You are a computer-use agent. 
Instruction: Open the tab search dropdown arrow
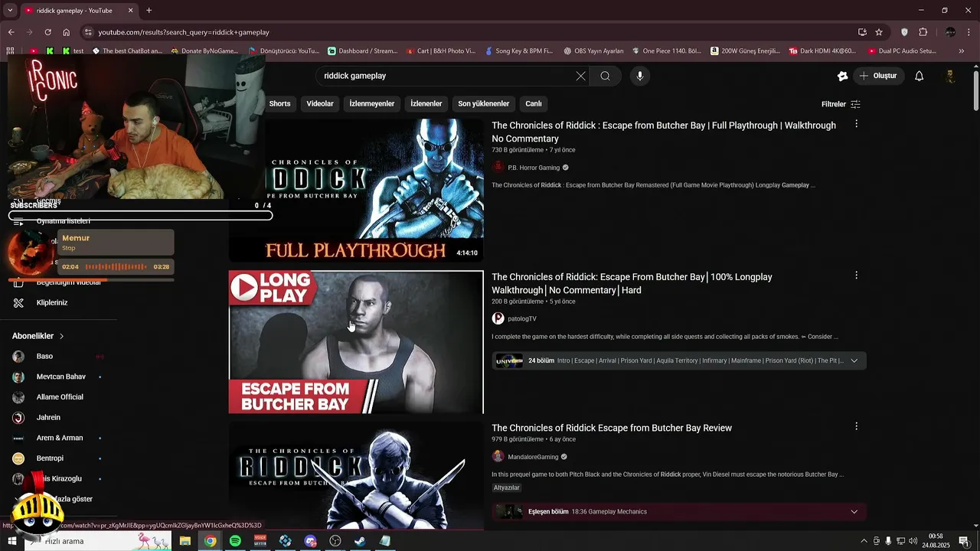[10, 11]
